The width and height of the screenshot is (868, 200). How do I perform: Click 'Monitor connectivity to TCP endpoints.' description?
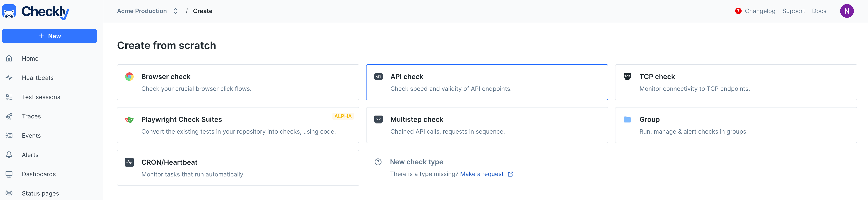tap(694, 89)
